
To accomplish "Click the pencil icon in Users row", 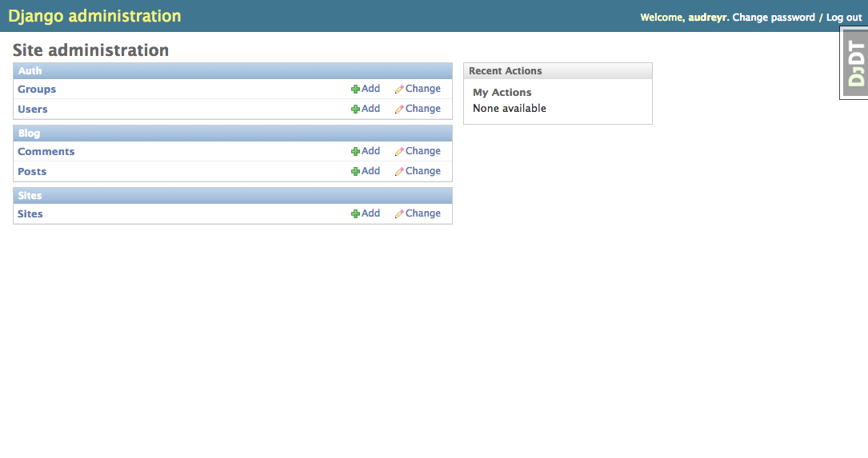I will [399, 110].
